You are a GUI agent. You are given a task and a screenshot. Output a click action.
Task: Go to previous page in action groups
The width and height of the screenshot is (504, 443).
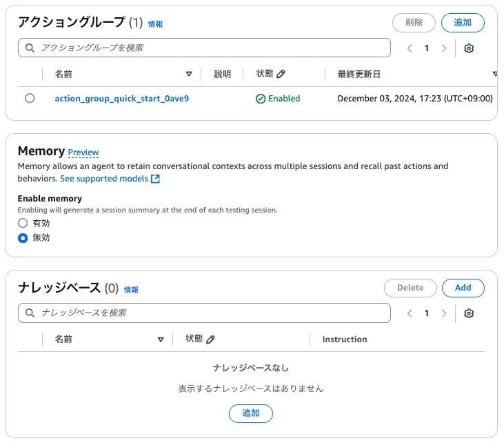tap(410, 48)
